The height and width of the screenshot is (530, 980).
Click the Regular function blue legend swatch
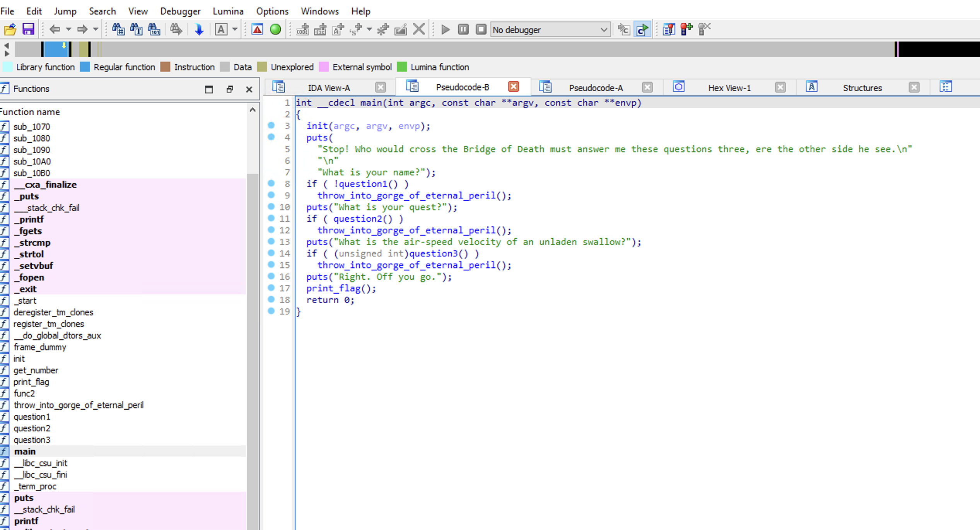click(85, 67)
